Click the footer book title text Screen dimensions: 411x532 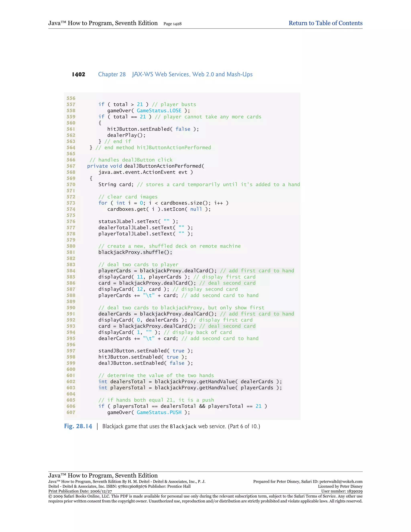(103, 475)
